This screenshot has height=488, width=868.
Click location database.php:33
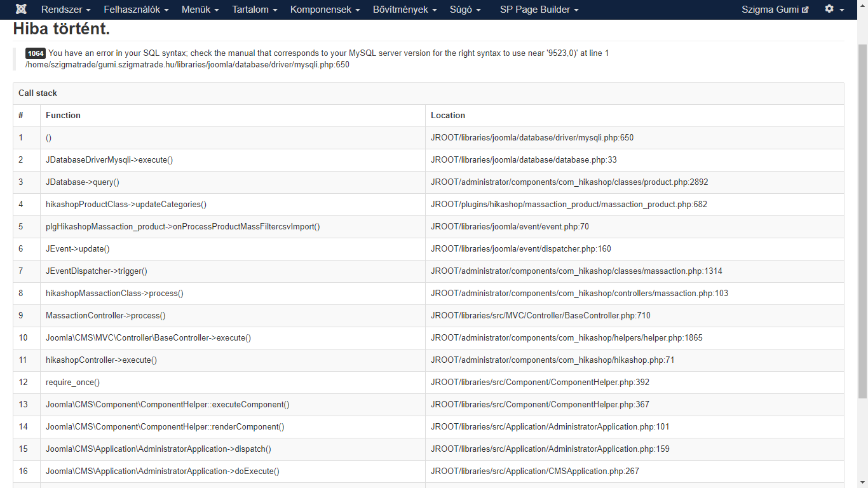click(x=524, y=159)
